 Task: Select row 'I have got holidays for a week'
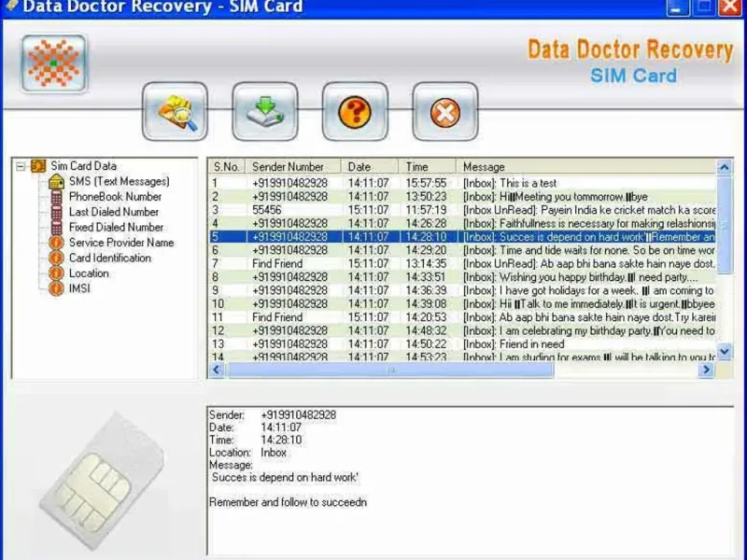click(462, 290)
